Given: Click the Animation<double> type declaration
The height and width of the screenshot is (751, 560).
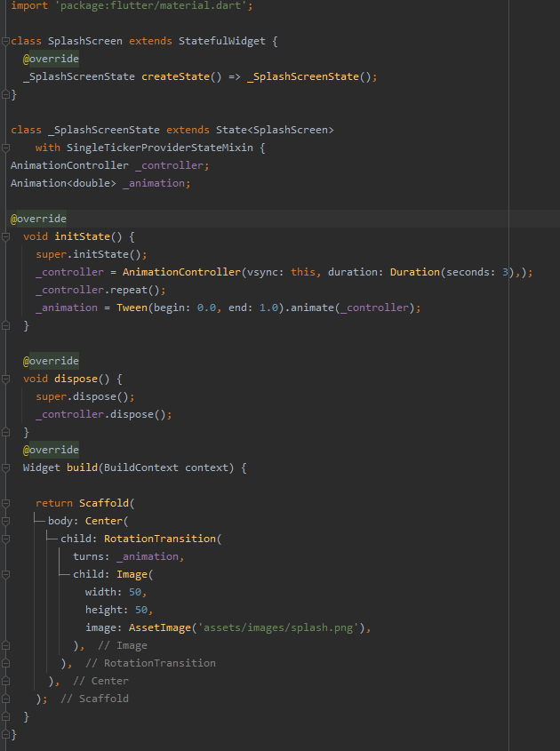Looking at the screenshot, I should click(x=63, y=183).
